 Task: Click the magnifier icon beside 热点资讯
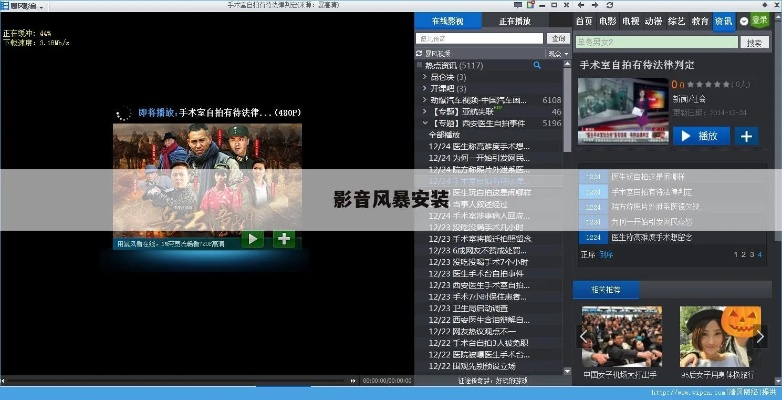(537, 65)
